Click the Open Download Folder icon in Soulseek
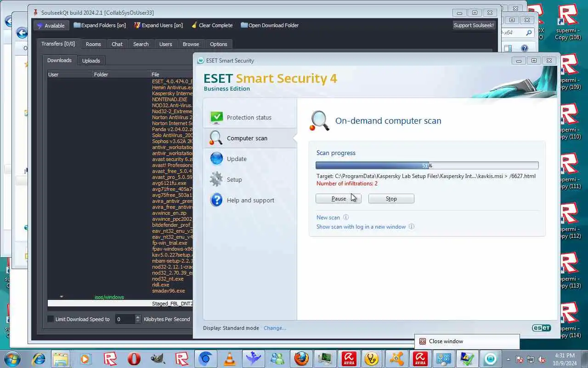This screenshot has width=588, height=368. coord(244,25)
